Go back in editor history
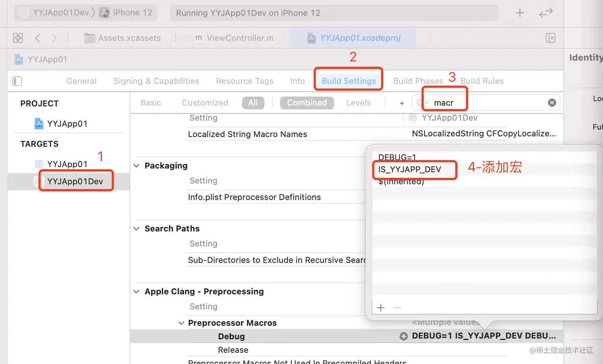Viewport: 603px width, 364px height. [37, 38]
